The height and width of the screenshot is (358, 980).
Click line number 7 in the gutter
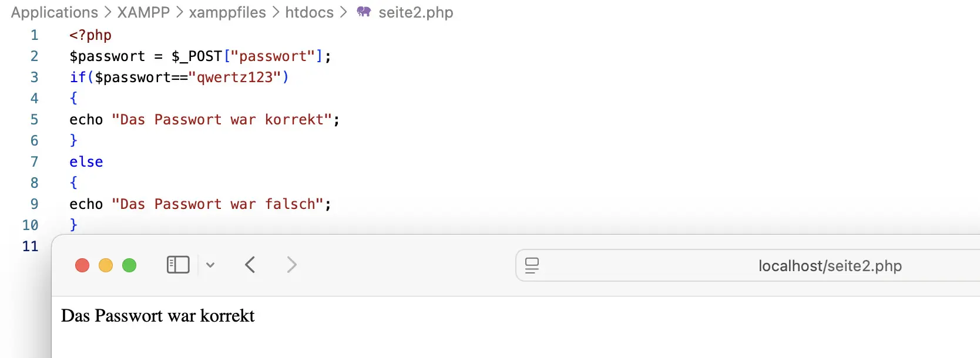pyautogui.click(x=34, y=162)
